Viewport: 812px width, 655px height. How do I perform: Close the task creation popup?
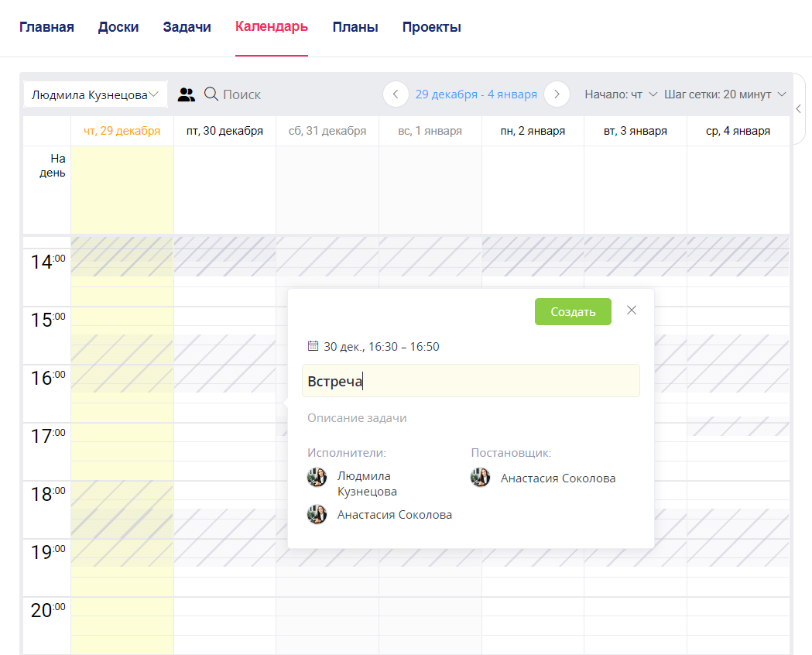[x=632, y=310]
